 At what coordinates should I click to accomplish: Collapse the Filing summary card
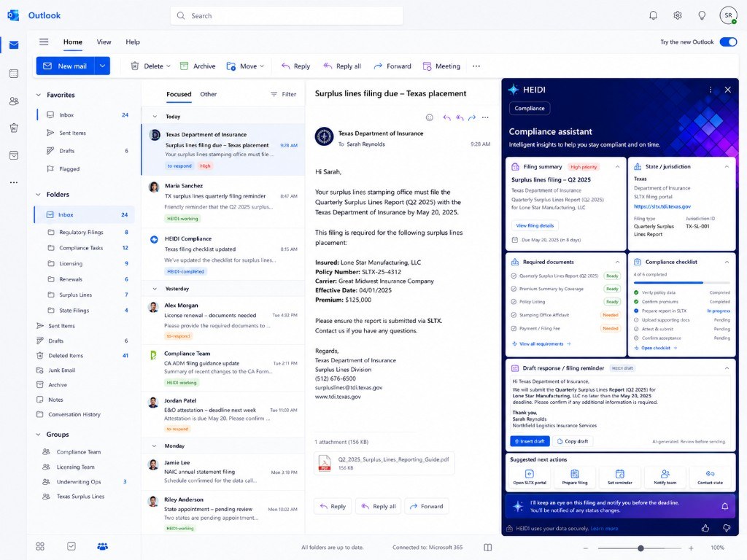[617, 167]
